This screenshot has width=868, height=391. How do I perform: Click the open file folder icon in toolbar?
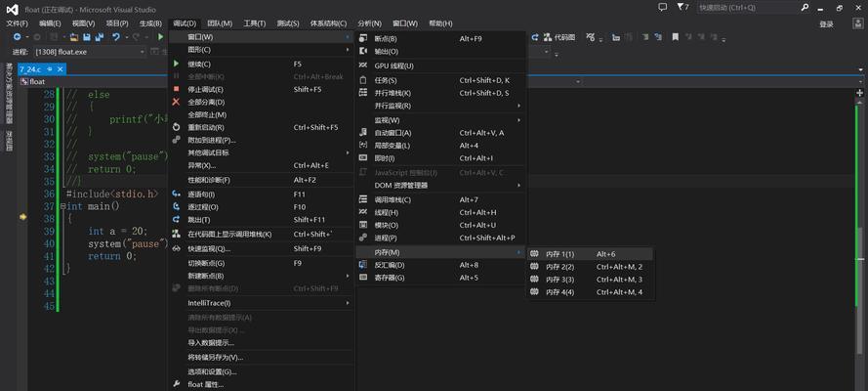[74, 37]
